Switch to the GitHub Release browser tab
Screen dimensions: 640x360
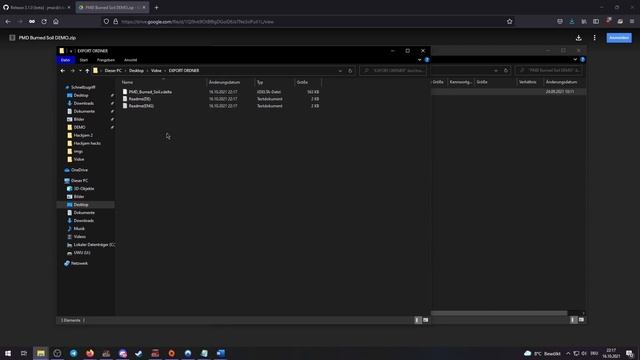(37, 7)
